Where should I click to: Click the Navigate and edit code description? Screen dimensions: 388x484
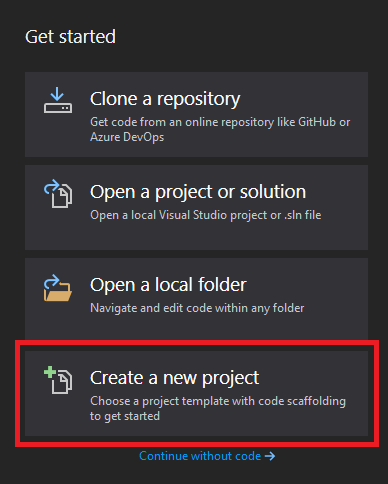197,308
